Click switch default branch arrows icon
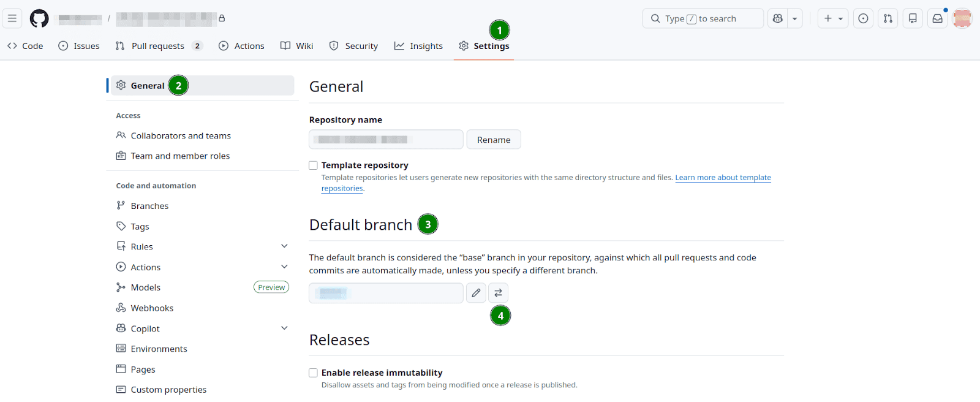This screenshot has width=980, height=402. coord(498,293)
